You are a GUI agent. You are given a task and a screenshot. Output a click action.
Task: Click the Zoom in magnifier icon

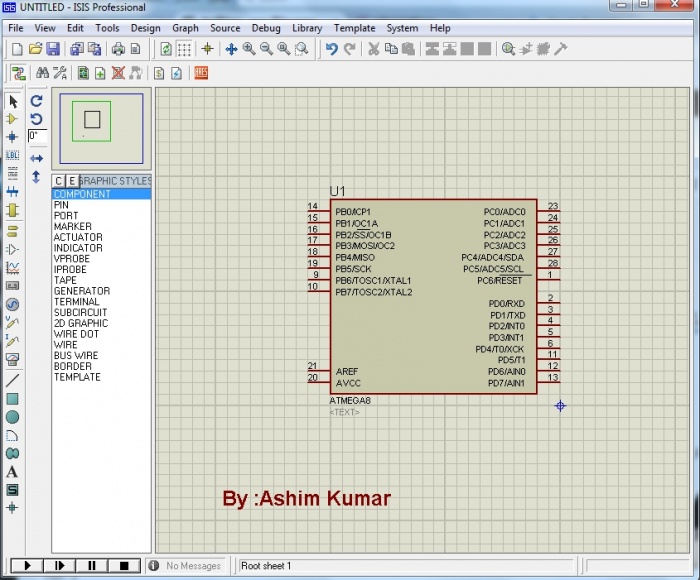[x=249, y=49]
